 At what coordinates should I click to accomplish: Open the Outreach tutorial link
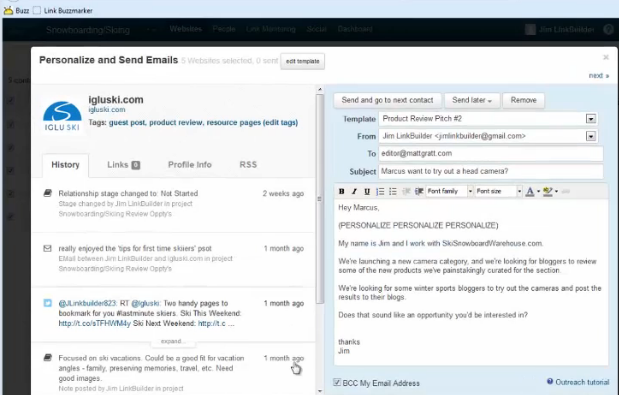point(578,382)
